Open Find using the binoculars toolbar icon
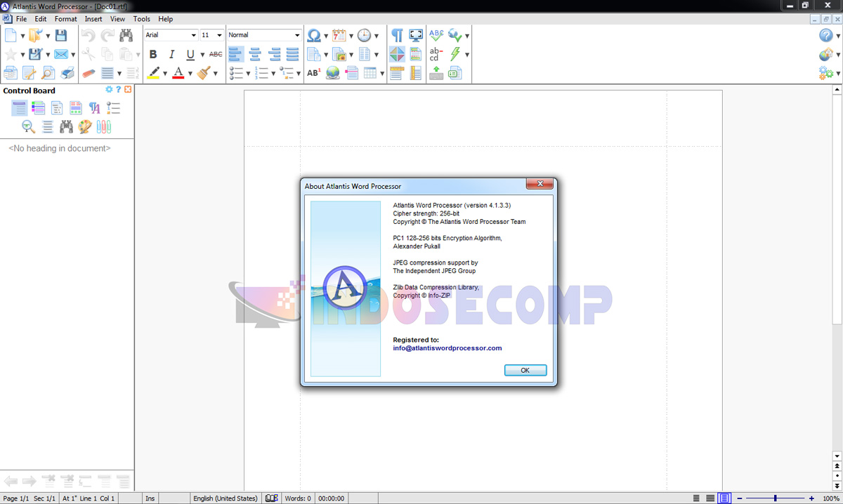 [x=126, y=34]
